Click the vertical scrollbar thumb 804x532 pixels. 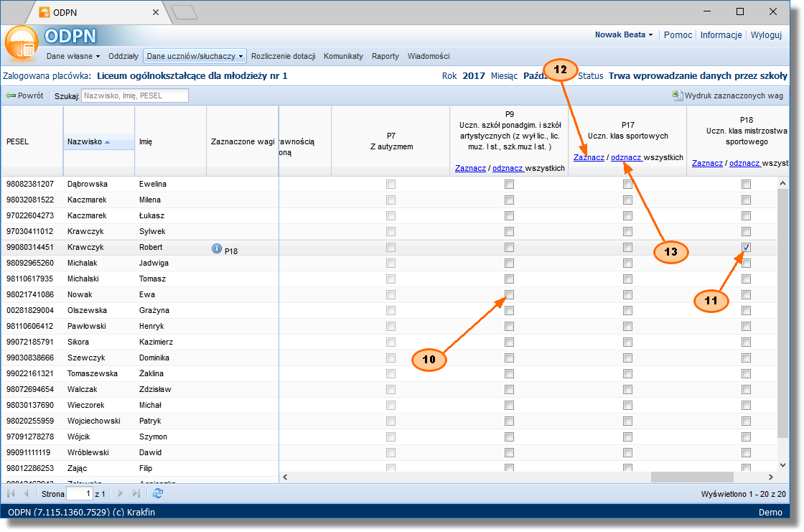[782, 313]
